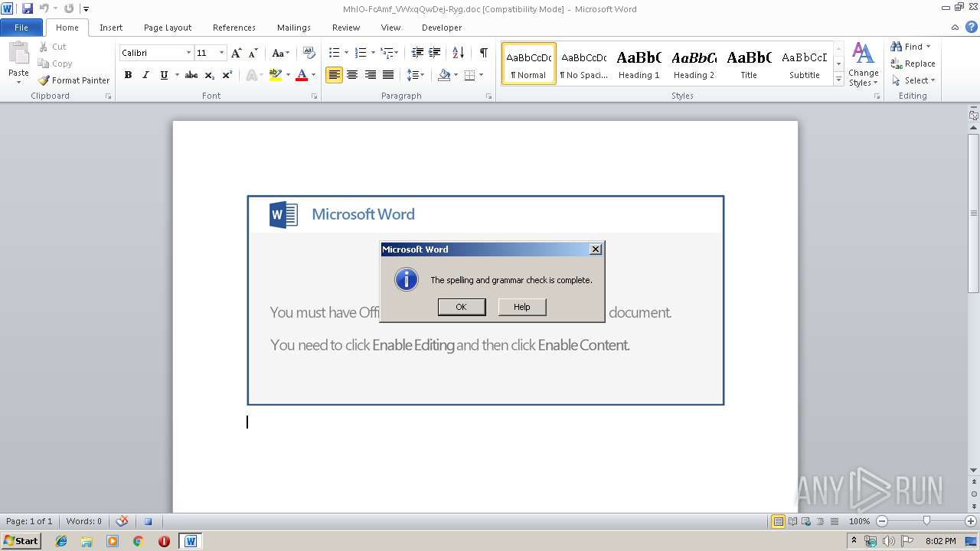Open Internet Explorer from the taskbar
Viewport: 980px width, 551px height.
(61, 541)
